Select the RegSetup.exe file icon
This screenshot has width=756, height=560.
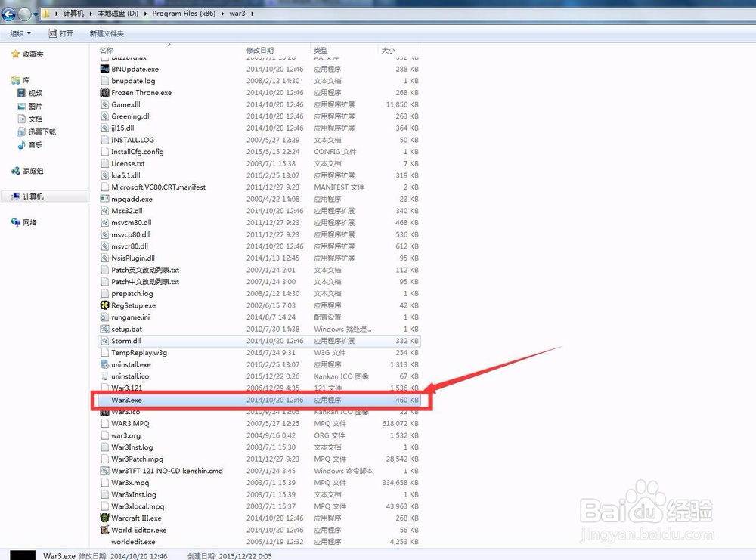[x=104, y=305]
